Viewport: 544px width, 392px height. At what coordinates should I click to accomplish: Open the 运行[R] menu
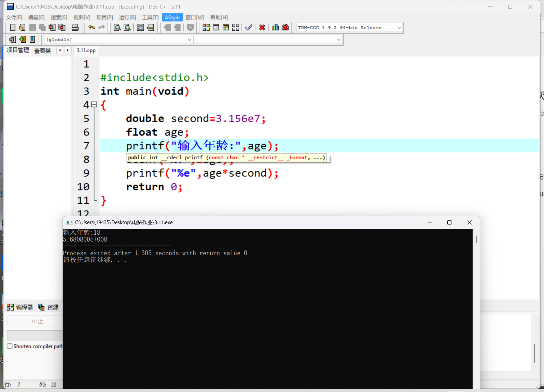(127, 17)
